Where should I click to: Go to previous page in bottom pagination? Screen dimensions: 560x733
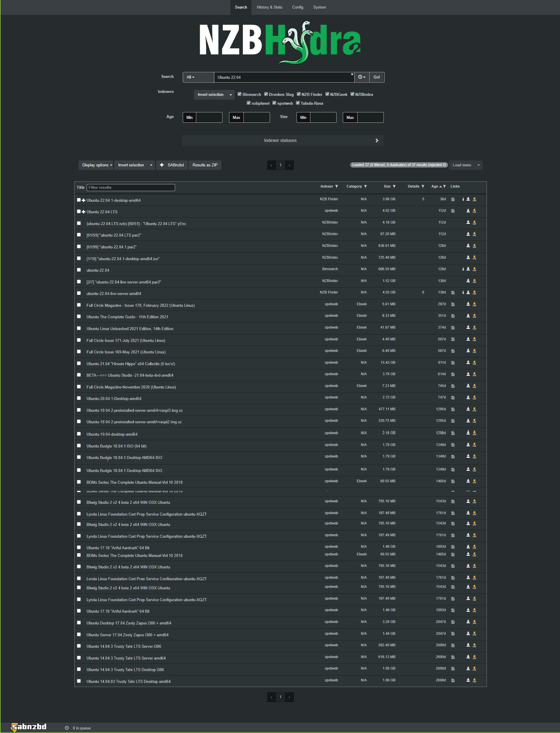tap(271, 697)
